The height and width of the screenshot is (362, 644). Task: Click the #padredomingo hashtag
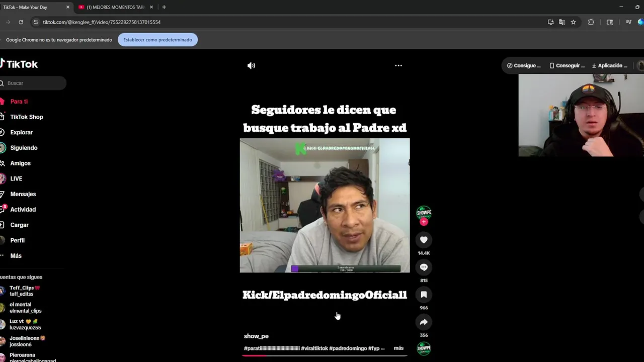pyautogui.click(x=348, y=348)
